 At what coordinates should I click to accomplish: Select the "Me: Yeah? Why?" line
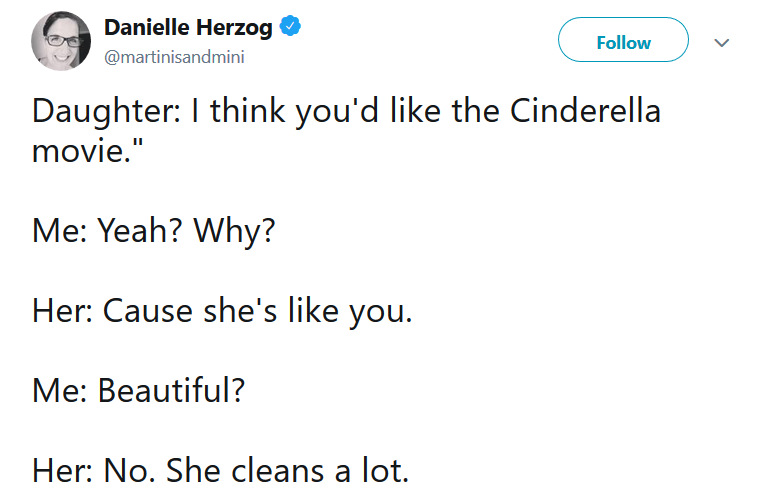pos(154,232)
